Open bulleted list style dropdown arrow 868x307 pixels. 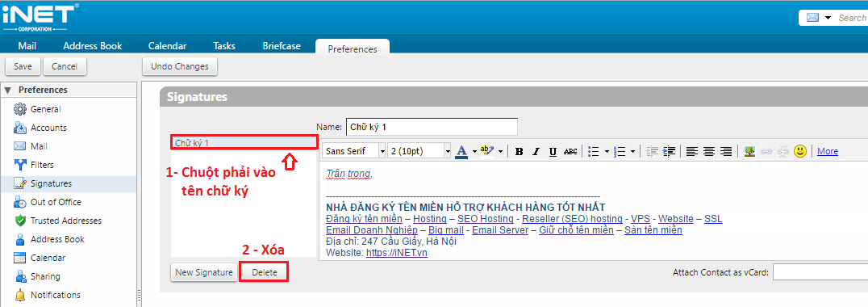coord(607,151)
